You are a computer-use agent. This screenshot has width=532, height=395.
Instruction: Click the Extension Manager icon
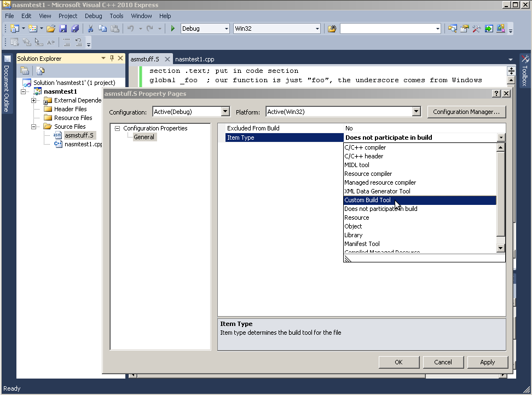501,28
